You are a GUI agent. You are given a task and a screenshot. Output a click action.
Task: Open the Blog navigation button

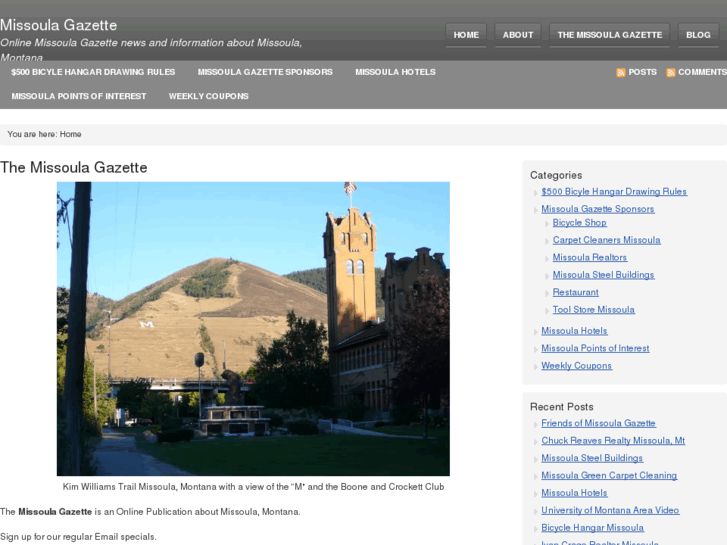coord(698,35)
